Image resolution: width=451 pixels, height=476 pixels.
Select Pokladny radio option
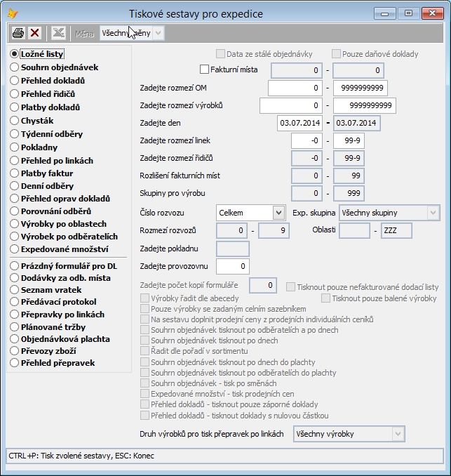[x=14, y=147]
